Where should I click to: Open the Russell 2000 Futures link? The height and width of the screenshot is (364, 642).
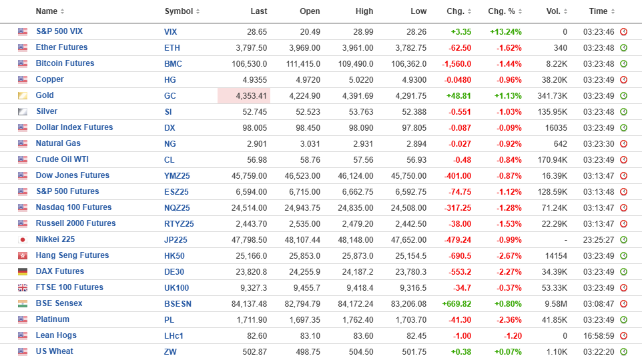75,223
